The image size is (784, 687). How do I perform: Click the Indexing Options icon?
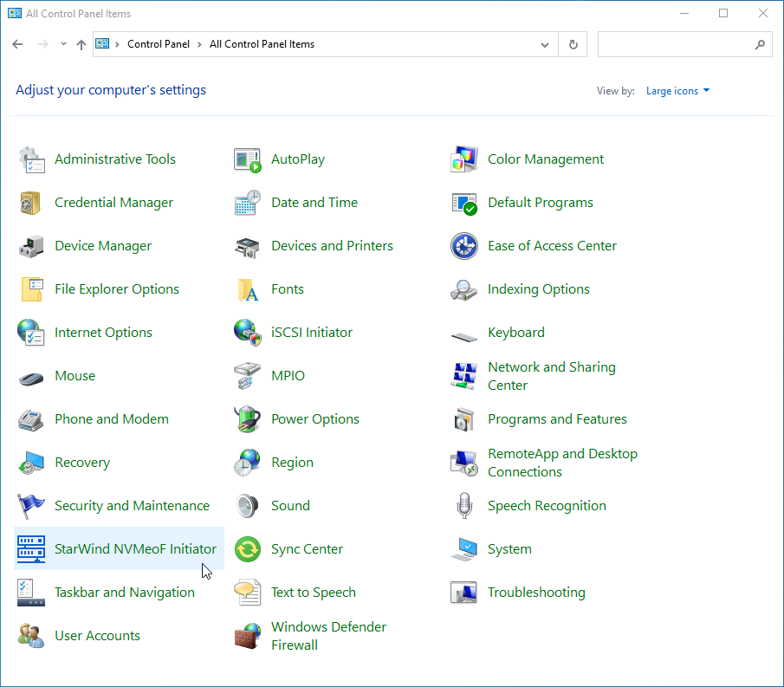(464, 289)
